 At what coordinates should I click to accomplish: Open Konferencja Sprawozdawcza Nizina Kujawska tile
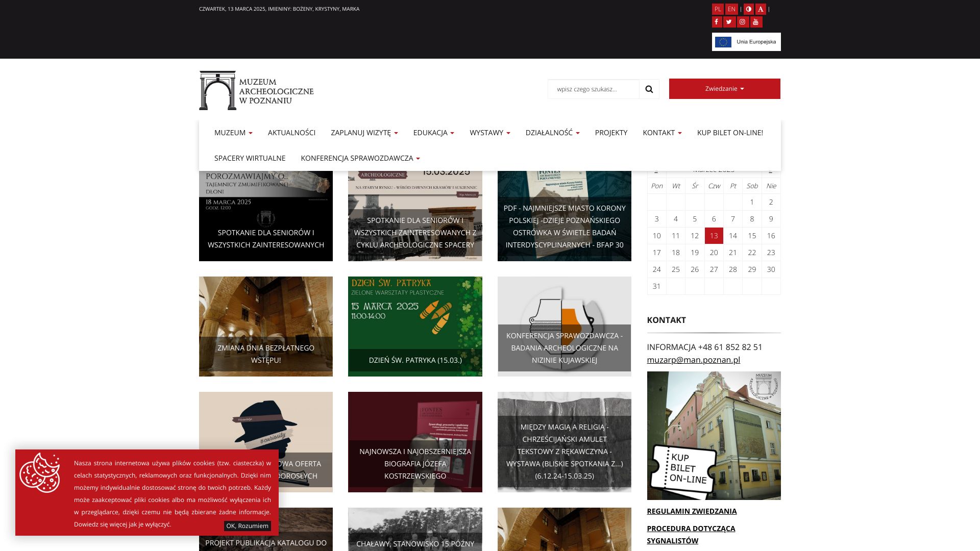(565, 327)
